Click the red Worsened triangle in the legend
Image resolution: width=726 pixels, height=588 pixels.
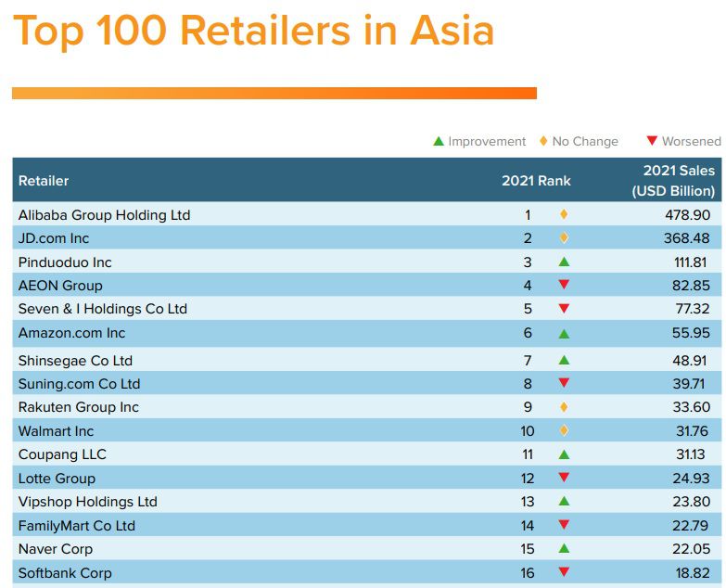click(652, 142)
